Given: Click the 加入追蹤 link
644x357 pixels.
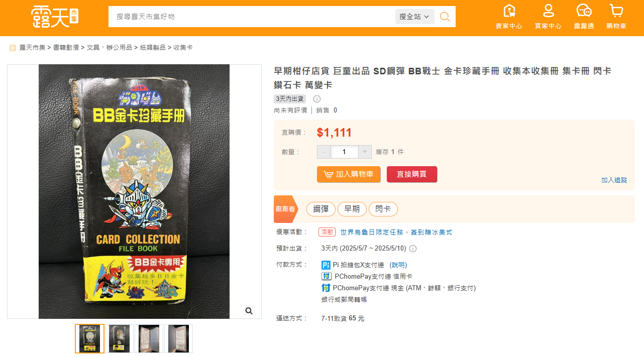Looking at the screenshot, I should [614, 180].
